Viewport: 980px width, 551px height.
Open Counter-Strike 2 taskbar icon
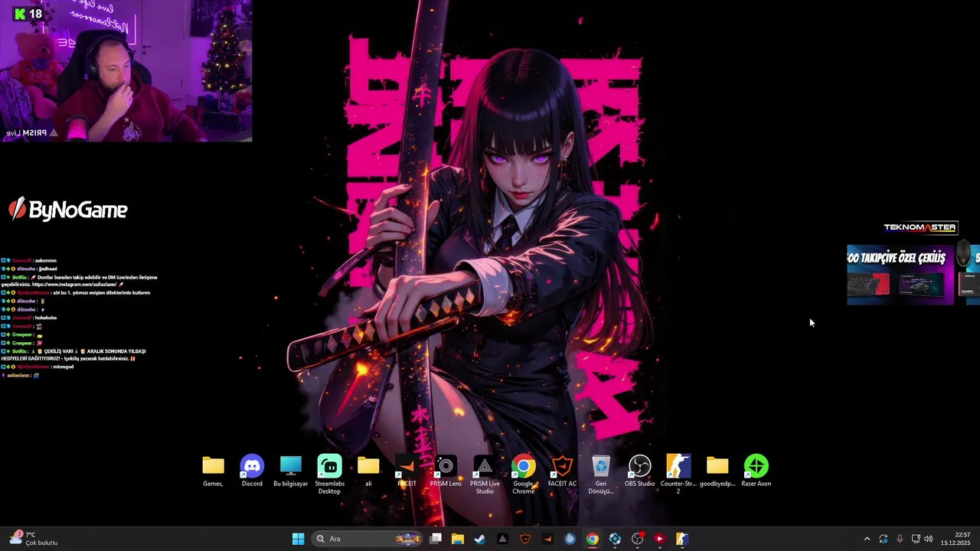[x=681, y=539]
